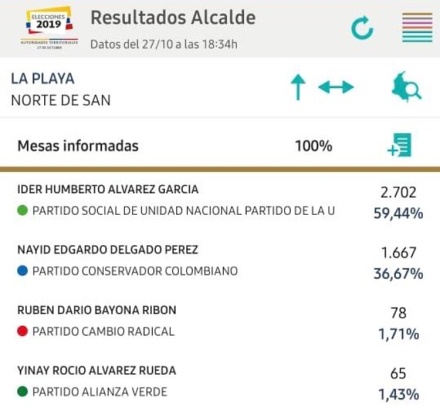Select candidate Ruben Dario Bayona Ribon
The image size is (440, 411).
[x=97, y=310]
